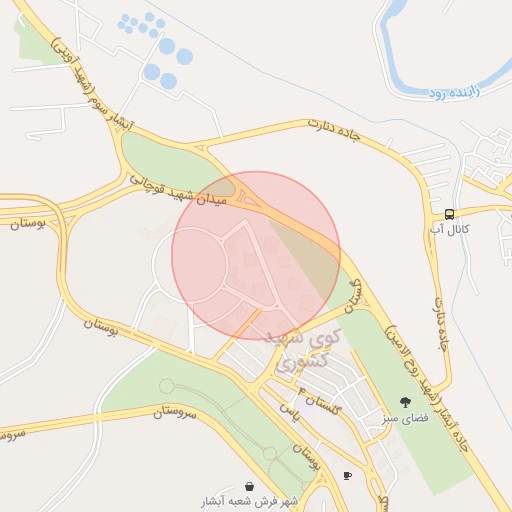Click the center of the red highlighted circle
The height and width of the screenshot is (512, 512).
256,255
